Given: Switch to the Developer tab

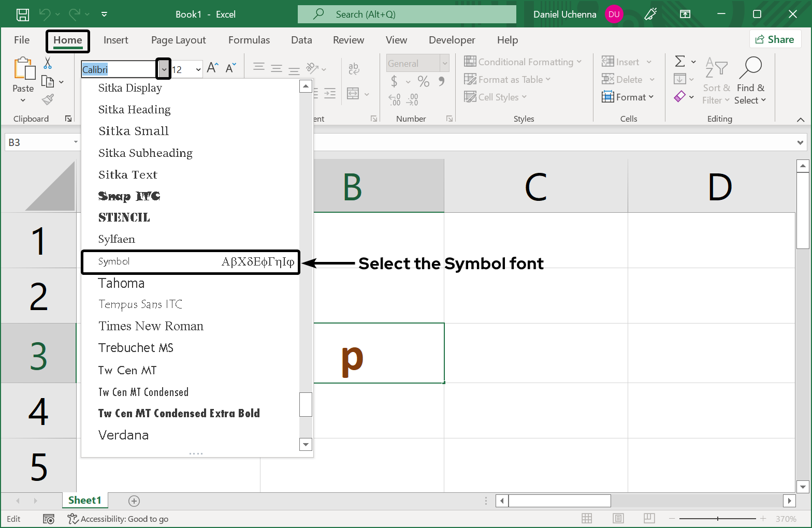Looking at the screenshot, I should point(452,40).
